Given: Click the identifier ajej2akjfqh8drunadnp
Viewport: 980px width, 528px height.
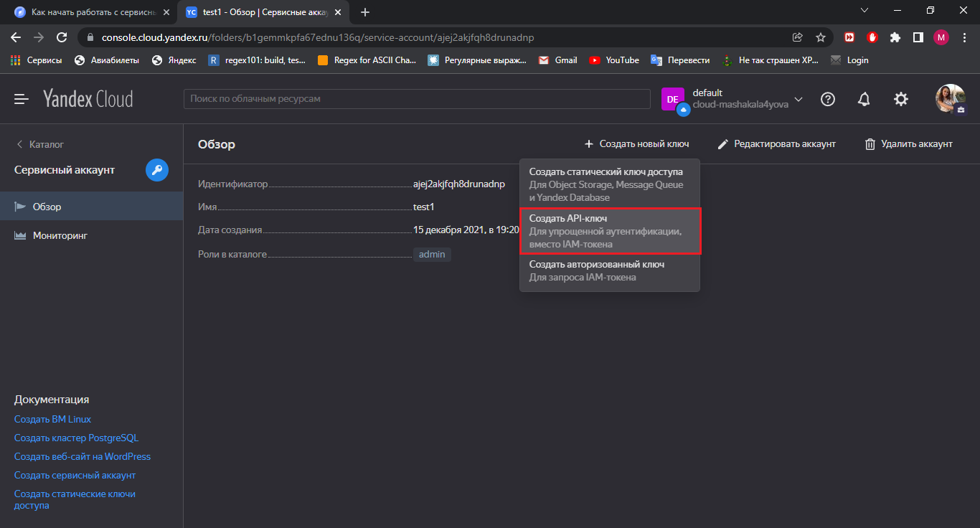Looking at the screenshot, I should [x=459, y=184].
